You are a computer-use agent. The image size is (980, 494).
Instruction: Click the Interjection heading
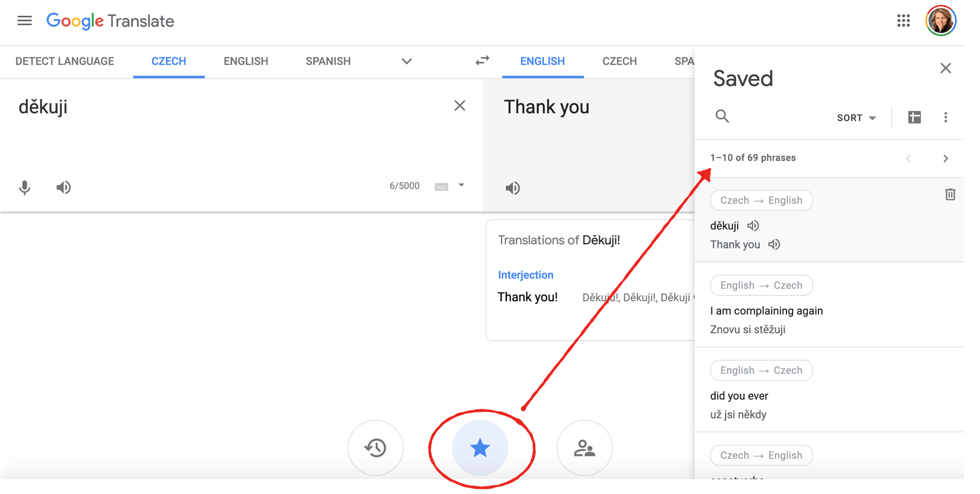click(525, 275)
